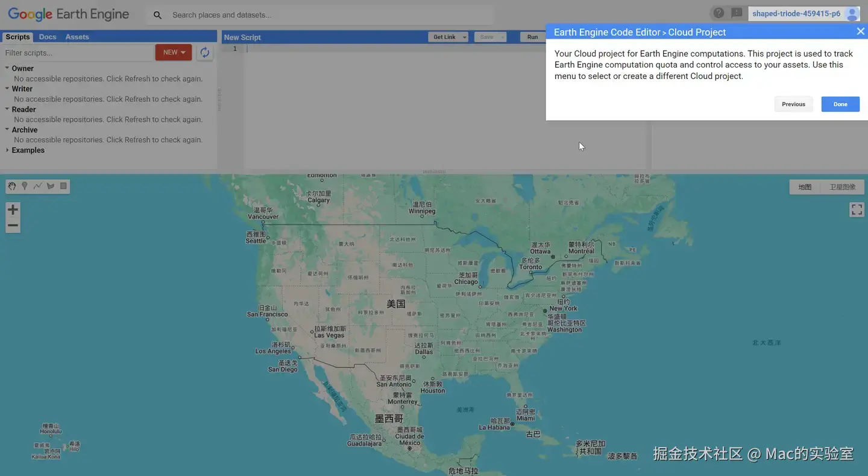
Task: Collapse the Writer repository group
Action: (7, 88)
